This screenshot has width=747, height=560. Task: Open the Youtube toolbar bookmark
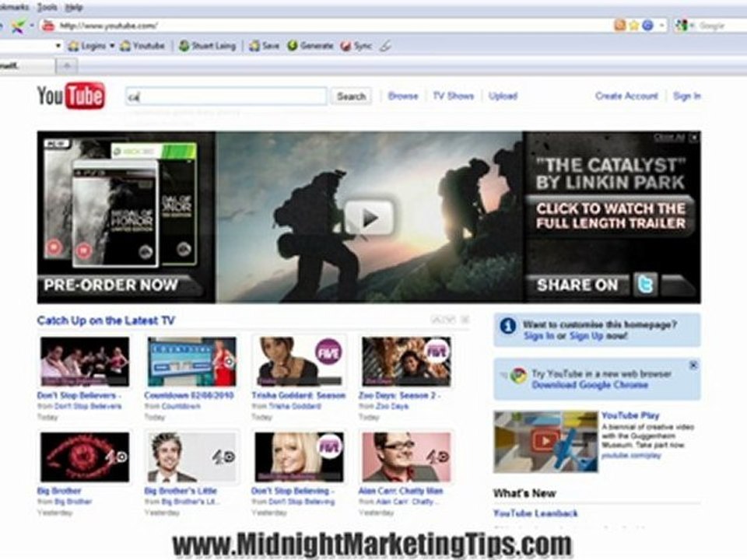coord(142,46)
